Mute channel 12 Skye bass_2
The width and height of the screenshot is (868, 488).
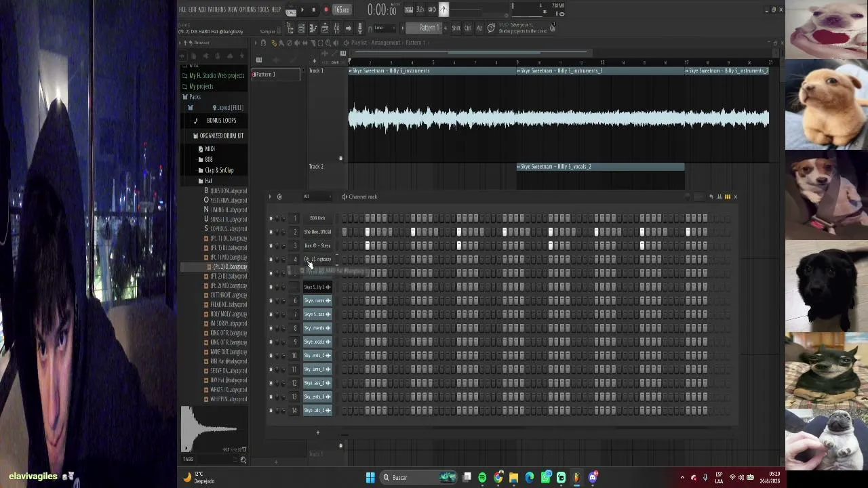271,383
